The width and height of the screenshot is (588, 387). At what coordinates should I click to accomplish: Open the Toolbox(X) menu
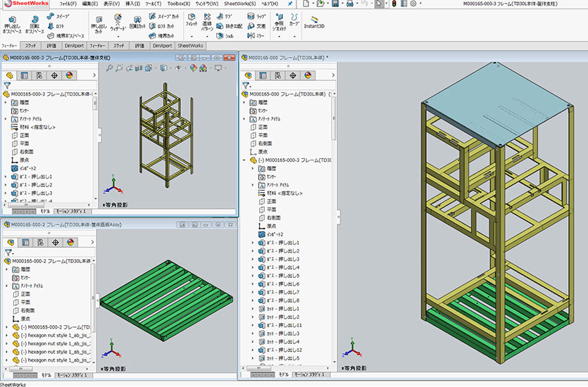pos(179,4)
